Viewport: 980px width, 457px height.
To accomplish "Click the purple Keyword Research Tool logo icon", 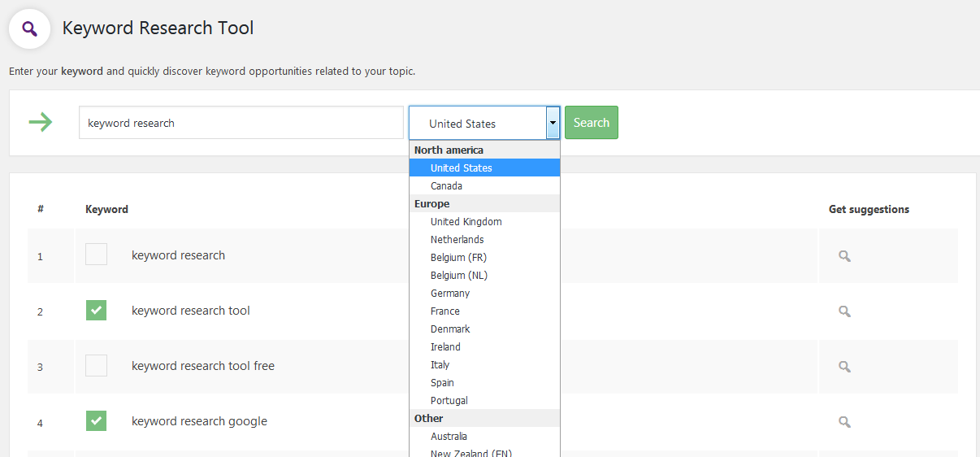I will (30, 29).
